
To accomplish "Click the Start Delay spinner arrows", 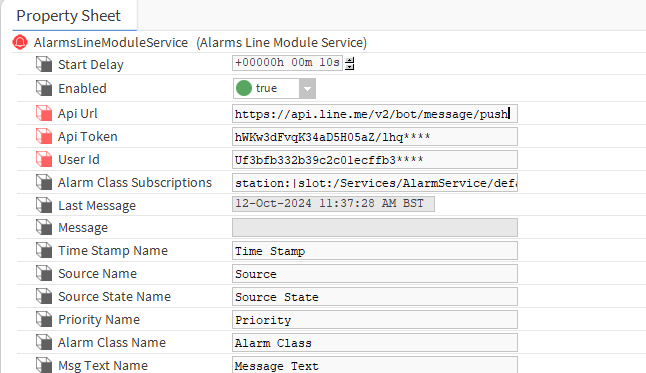I will click(x=350, y=63).
